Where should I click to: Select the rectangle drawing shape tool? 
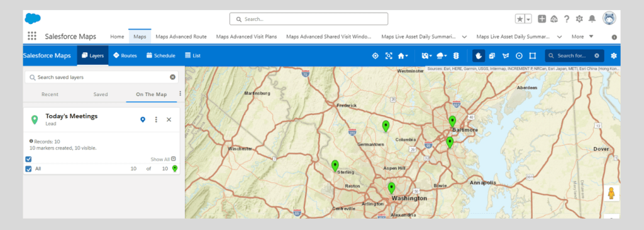tap(533, 56)
